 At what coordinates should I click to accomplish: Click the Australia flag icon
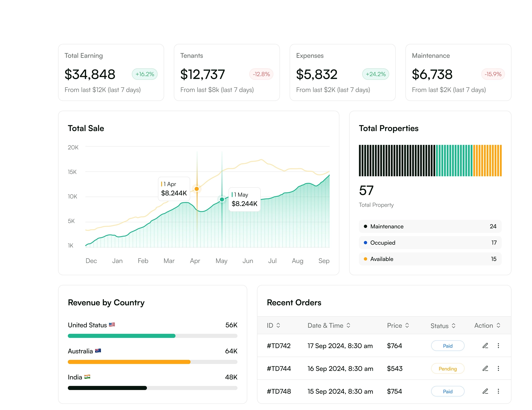tap(99, 350)
